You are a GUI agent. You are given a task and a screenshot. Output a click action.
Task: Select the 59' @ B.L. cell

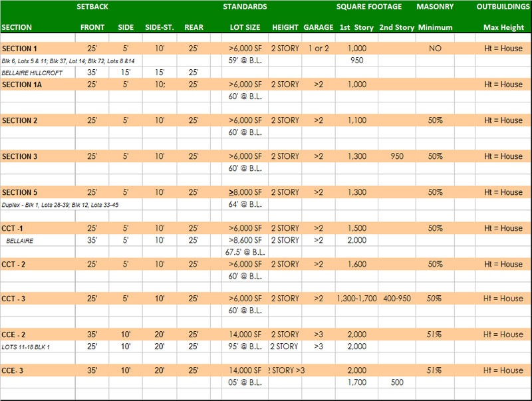pyautogui.click(x=245, y=61)
